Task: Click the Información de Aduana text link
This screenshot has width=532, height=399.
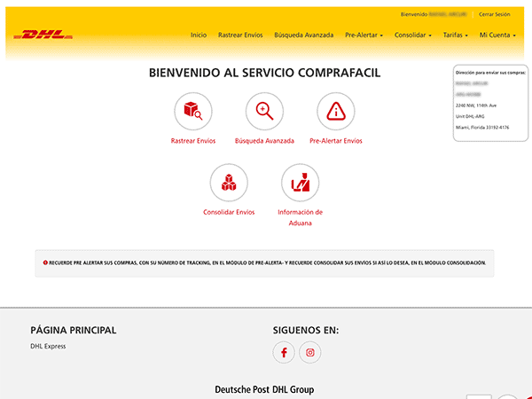Action: pyautogui.click(x=300, y=217)
